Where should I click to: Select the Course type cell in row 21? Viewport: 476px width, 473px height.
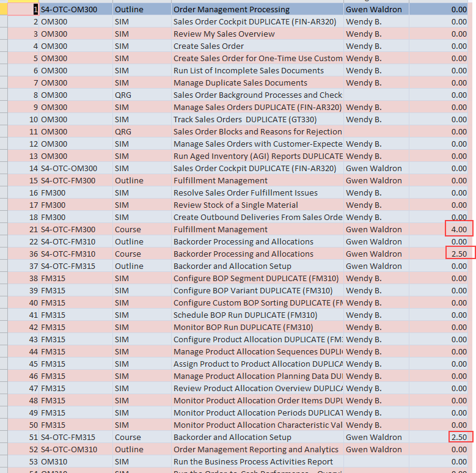[142, 230]
